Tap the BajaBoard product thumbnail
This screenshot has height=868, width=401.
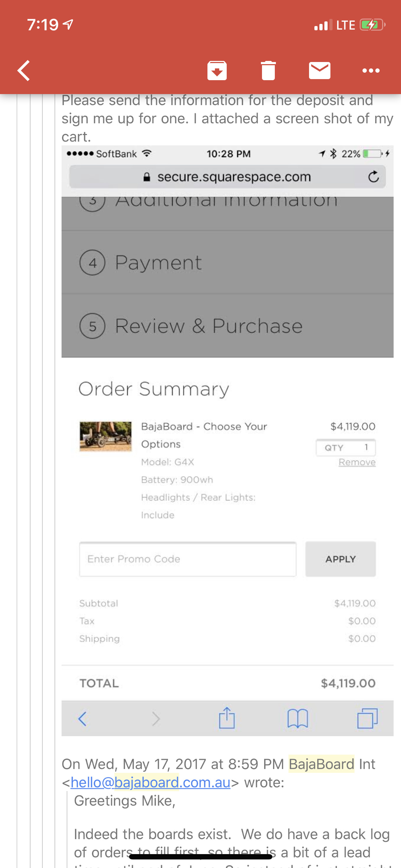[x=106, y=436]
